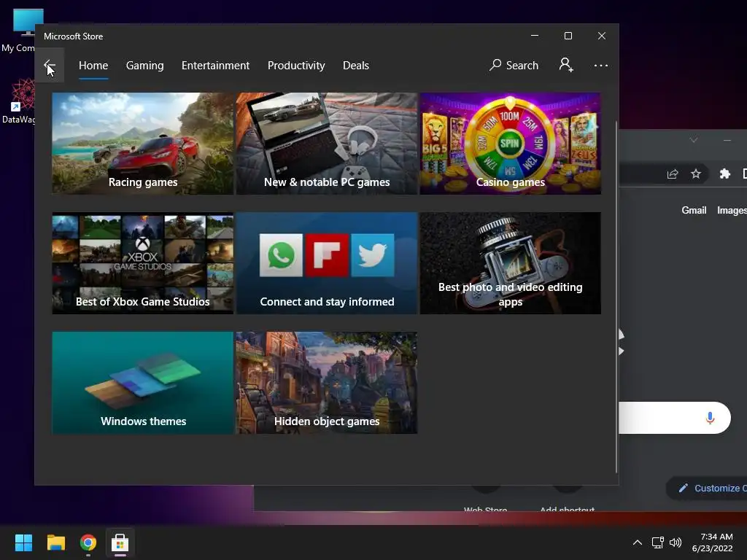The width and height of the screenshot is (747, 560).
Task: Open Connect and stay informed tile
Action: pos(327,262)
